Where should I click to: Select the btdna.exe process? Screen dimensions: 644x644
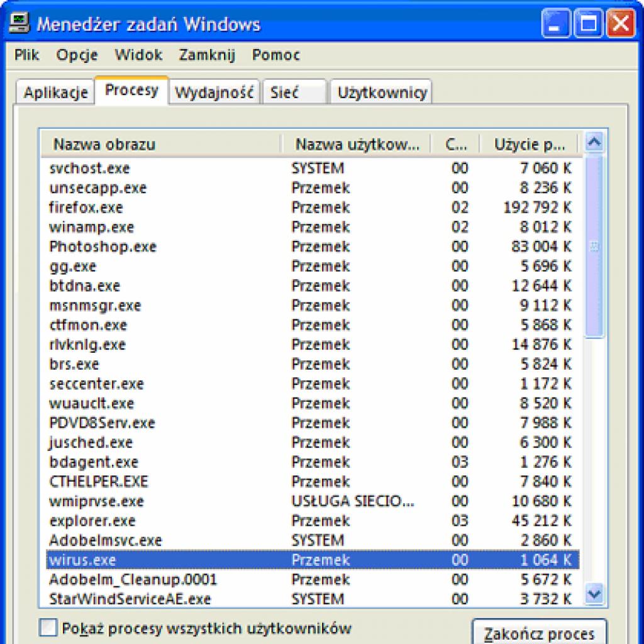coord(312,286)
